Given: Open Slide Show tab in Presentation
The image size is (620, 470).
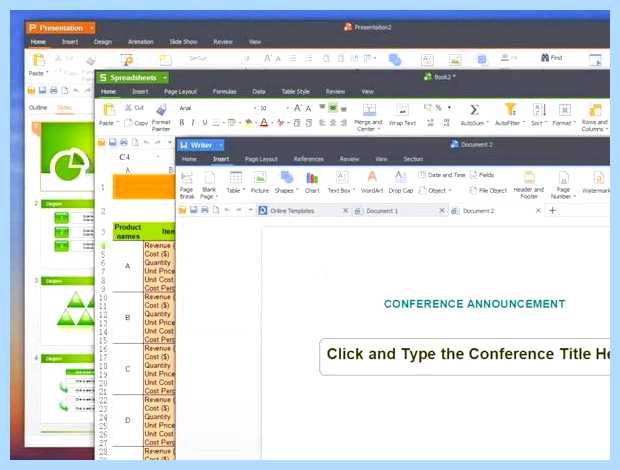Looking at the screenshot, I should [183, 42].
